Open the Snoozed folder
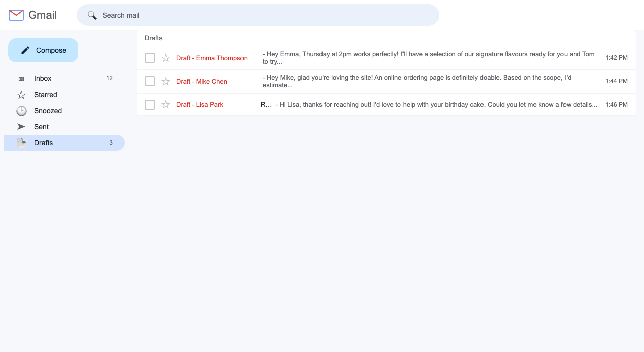The image size is (644, 352). [x=64, y=111]
